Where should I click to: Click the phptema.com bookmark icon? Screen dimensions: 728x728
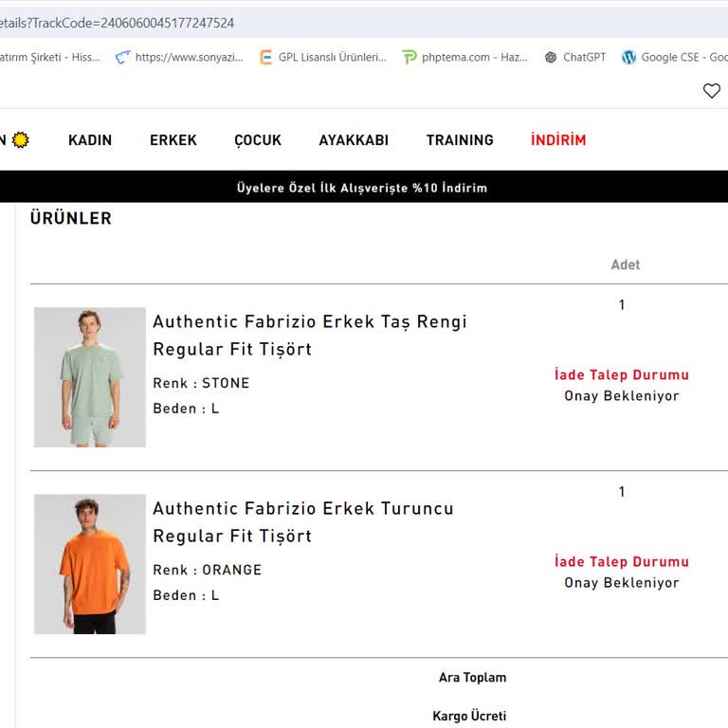[x=409, y=57]
